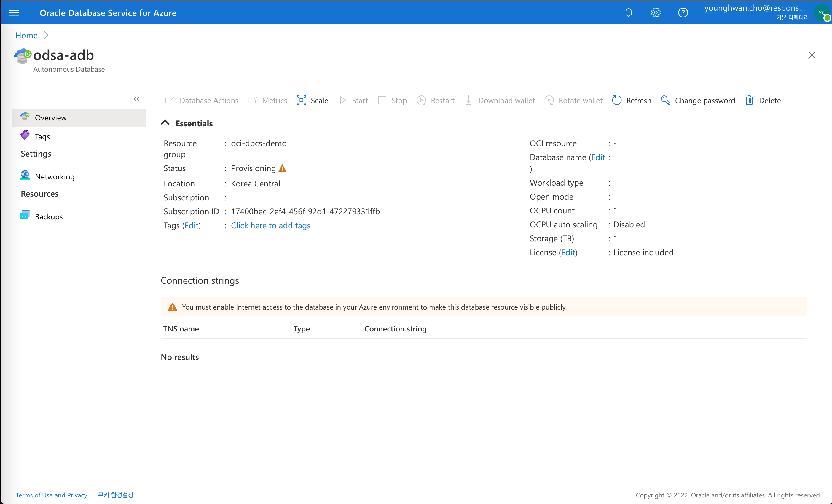
Task: Open the settings gear in header
Action: click(656, 13)
